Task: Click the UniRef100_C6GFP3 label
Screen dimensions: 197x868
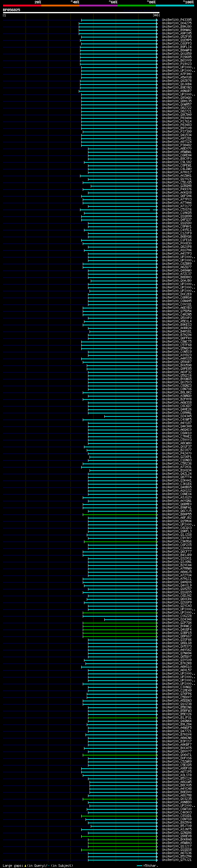Action: click(x=176, y=43)
